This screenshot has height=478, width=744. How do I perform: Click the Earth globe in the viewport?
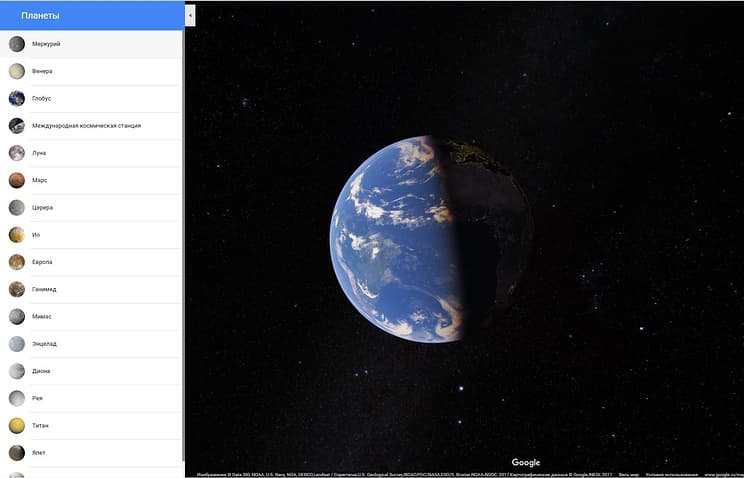(432, 239)
